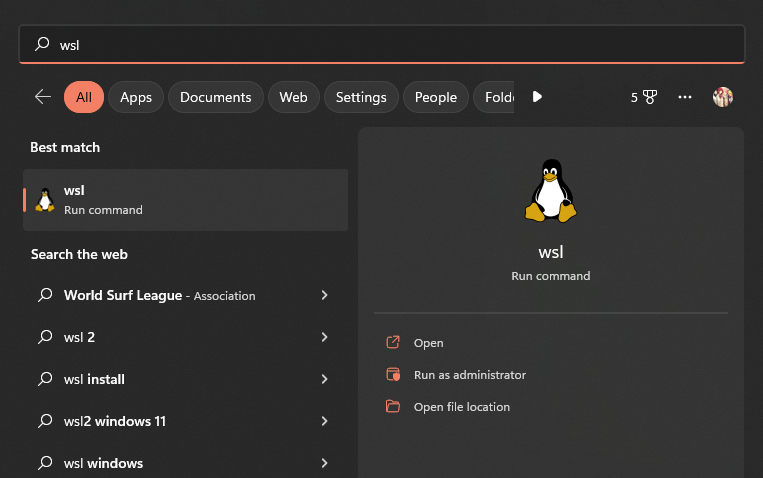Open the wsl Run command best match

(185, 200)
